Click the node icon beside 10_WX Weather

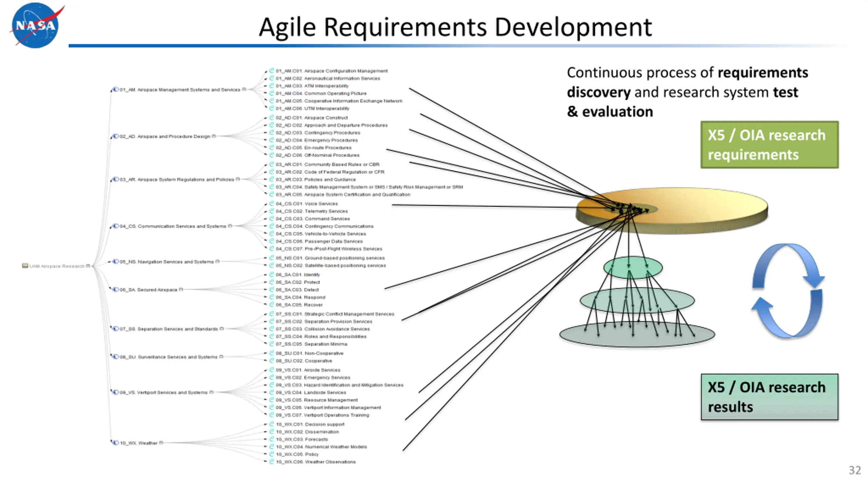[116, 443]
